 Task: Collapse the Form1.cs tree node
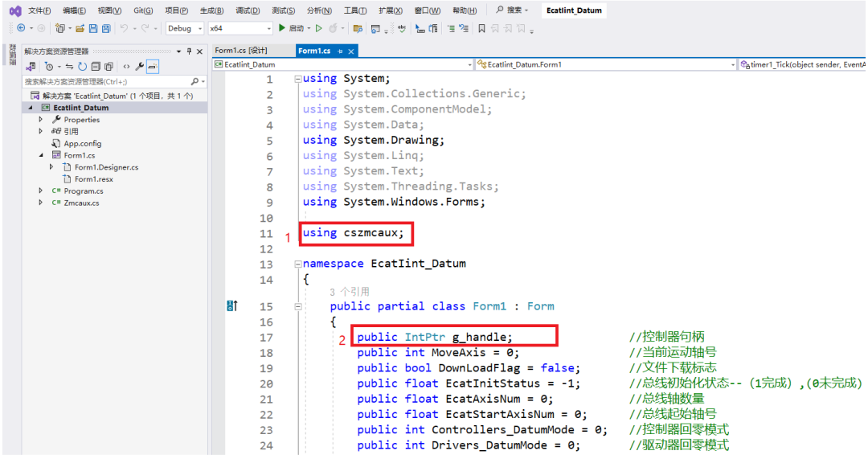click(41, 155)
